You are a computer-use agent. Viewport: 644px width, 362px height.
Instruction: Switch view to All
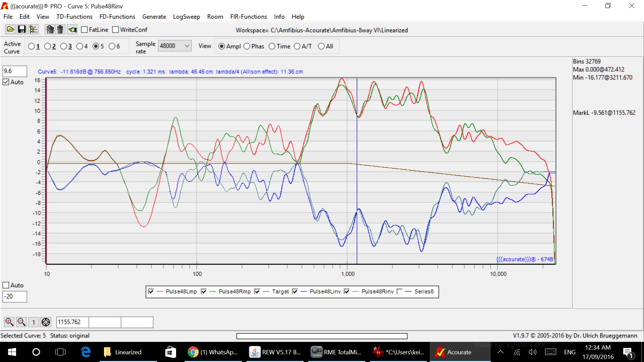coord(321,46)
